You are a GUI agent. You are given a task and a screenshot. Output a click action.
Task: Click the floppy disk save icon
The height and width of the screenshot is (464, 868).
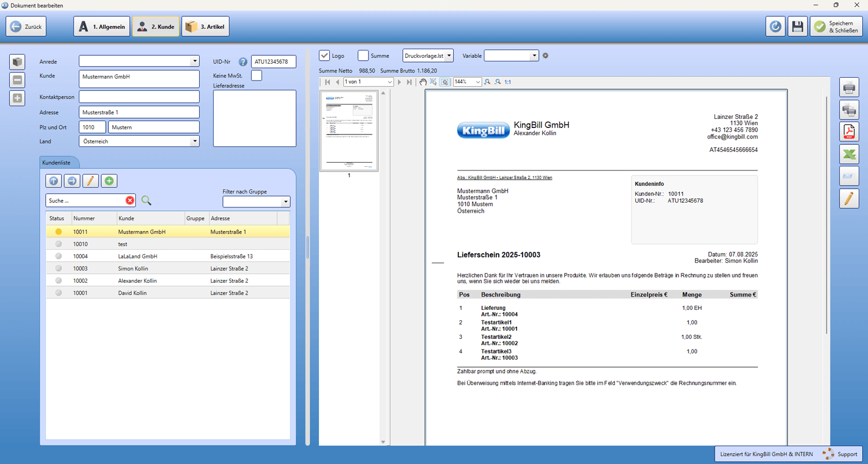pyautogui.click(x=798, y=27)
